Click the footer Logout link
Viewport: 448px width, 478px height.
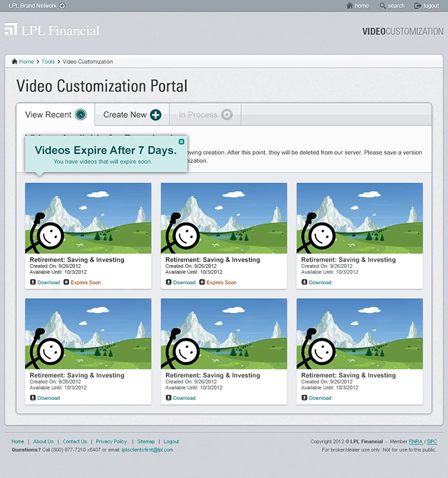[x=171, y=442]
